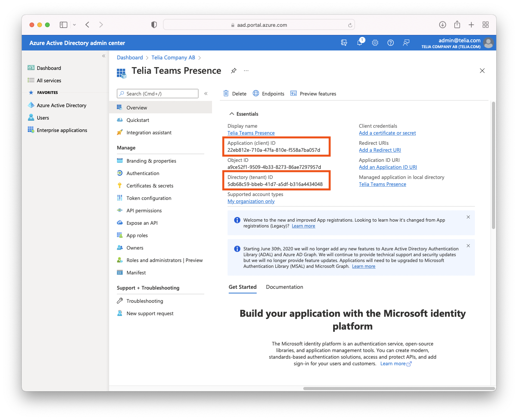Switch to the Documentation tab

(x=285, y=287)
